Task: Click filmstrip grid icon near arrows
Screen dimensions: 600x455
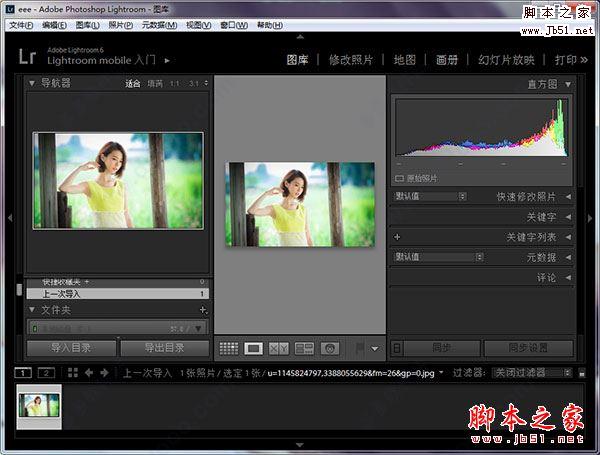Action: tap(72, 373)
